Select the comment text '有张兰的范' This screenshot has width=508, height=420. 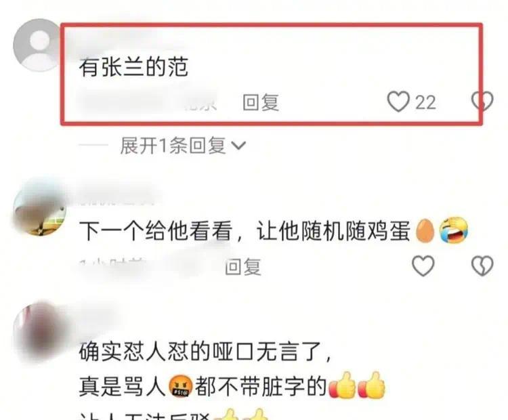coord(134,68)
